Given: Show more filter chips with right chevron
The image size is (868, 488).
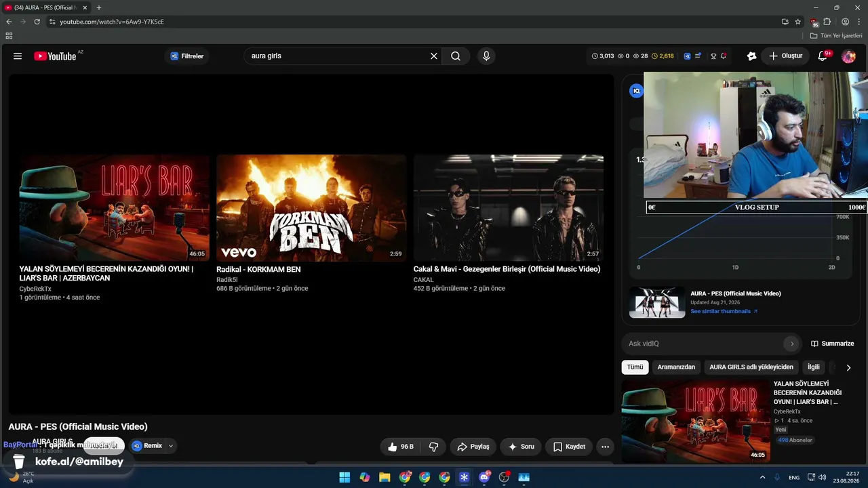Looking at the screenshot, I should 848,367.
